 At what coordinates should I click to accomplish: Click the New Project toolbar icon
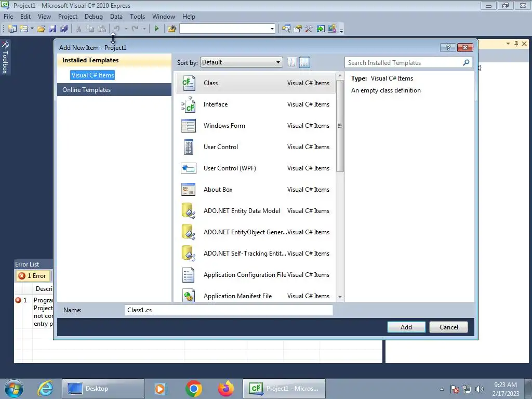[12, 29]
